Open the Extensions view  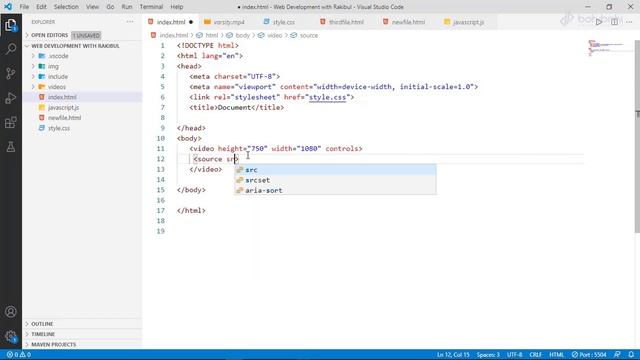tap(11, 122)
